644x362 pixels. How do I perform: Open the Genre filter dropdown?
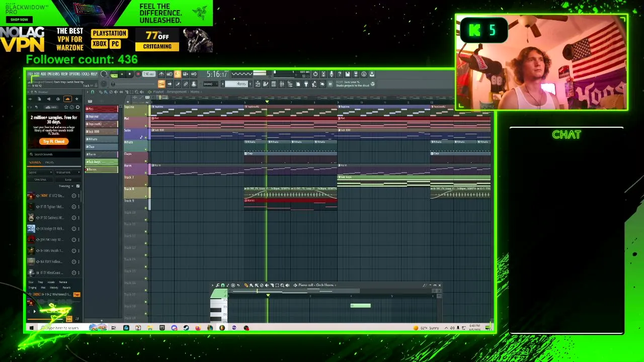(x=40, y=172)
